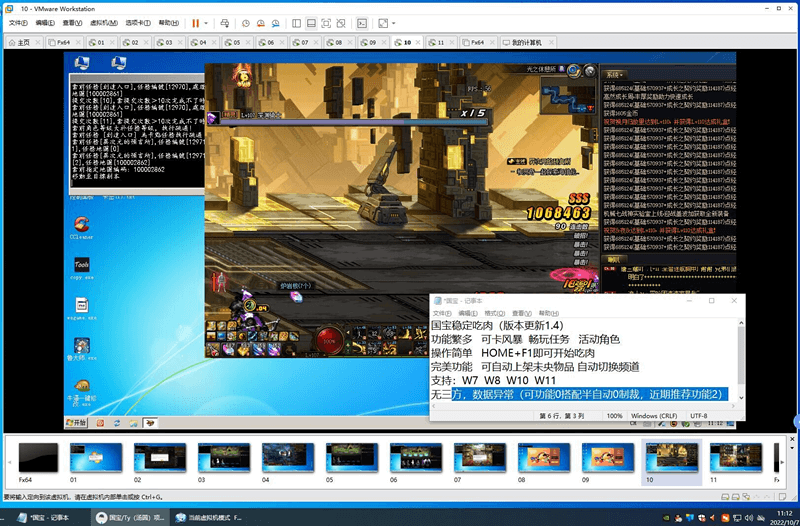Viewport: 800px width, 526px height.
Task: Click the Notepad line 支持: W7 W8 W10 W11
Action: (x=493, y=381)
